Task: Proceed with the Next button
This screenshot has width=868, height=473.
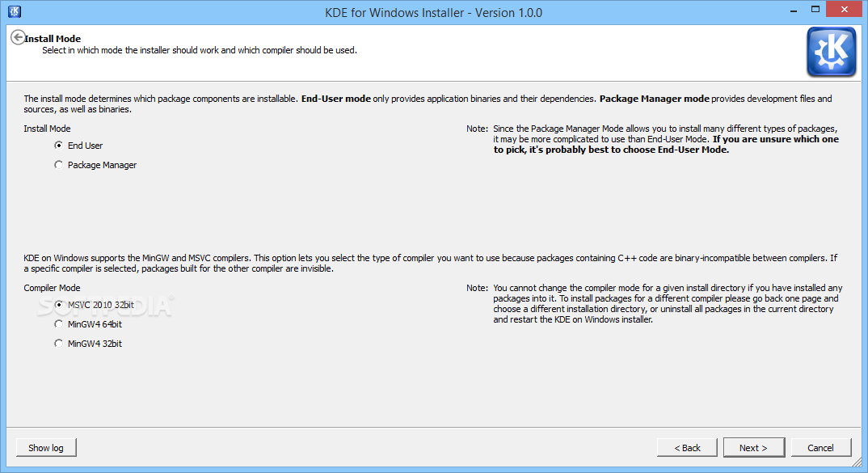Action: click(754, 447)
